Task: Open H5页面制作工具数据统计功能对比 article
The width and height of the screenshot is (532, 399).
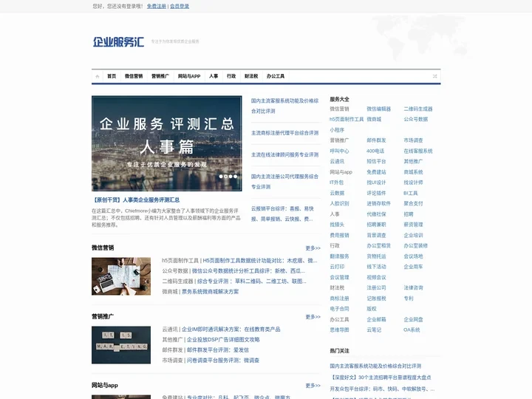Action: 260,261
